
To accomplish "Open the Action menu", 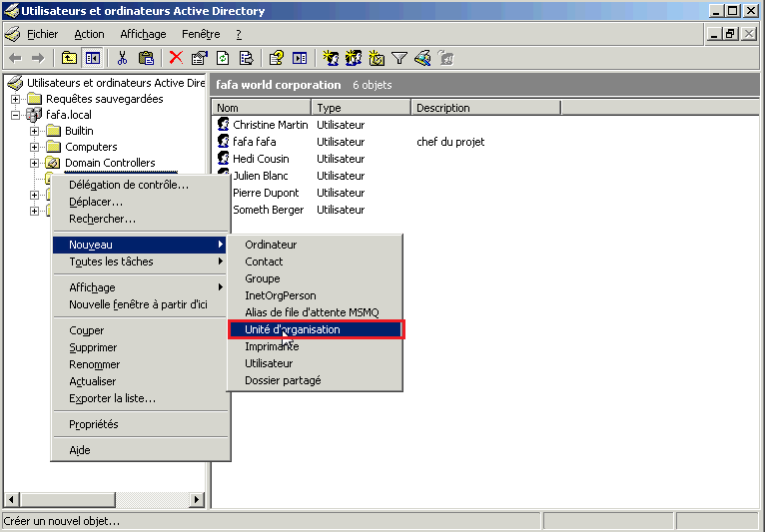I will click(x=89, y=34).
